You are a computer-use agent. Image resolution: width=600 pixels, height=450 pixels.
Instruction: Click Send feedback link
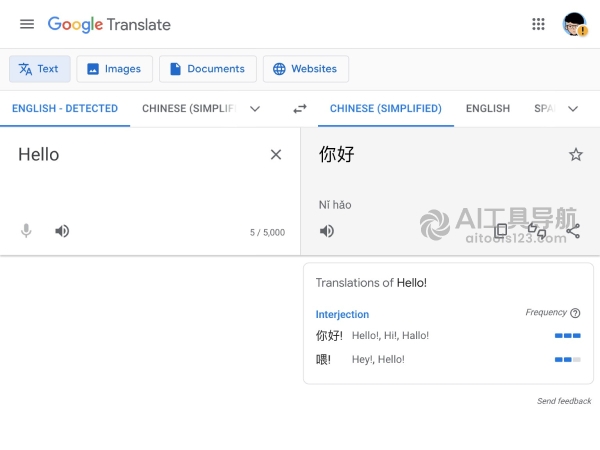click(x=564, y=401)
